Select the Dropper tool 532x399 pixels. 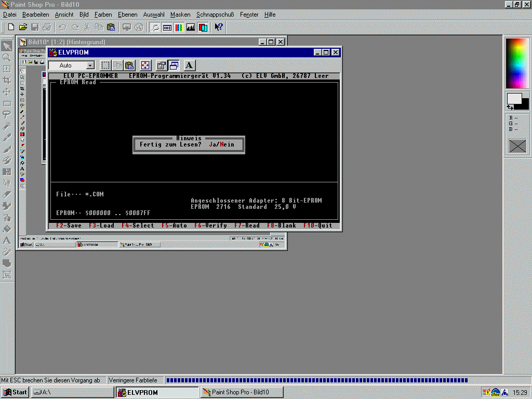pos(7,137)
